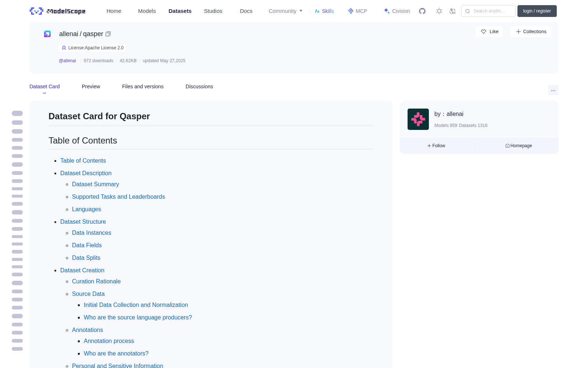Open the Docs menu item
Image resolution: width=588 pixels, height=368 pixels.
coord(246,11)
